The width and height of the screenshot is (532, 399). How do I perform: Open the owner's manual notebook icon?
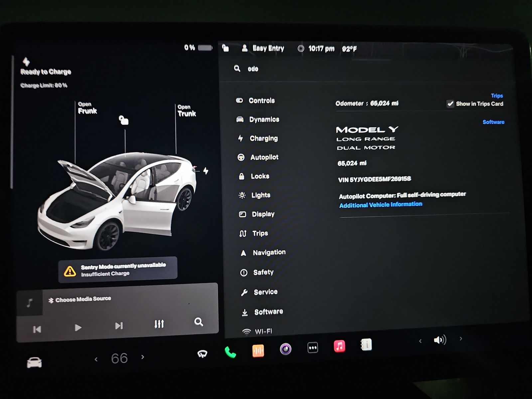coord(366,345)
